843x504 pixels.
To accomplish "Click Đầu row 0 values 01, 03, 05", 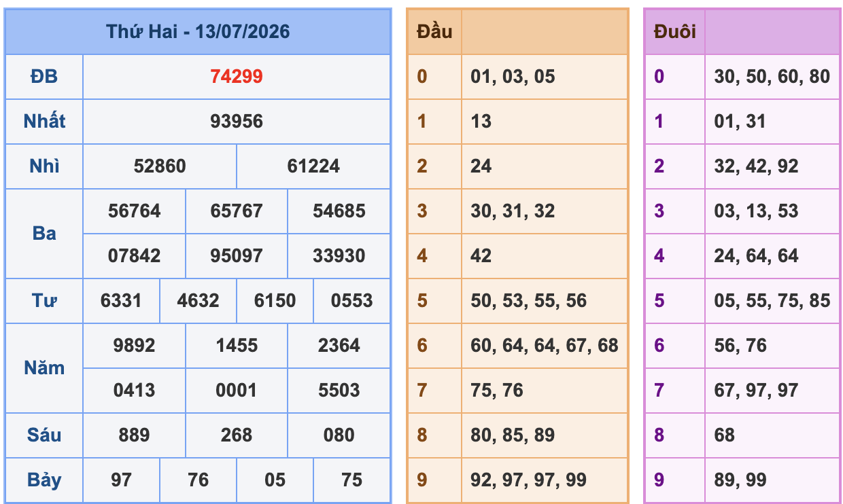I will point(513,77).
